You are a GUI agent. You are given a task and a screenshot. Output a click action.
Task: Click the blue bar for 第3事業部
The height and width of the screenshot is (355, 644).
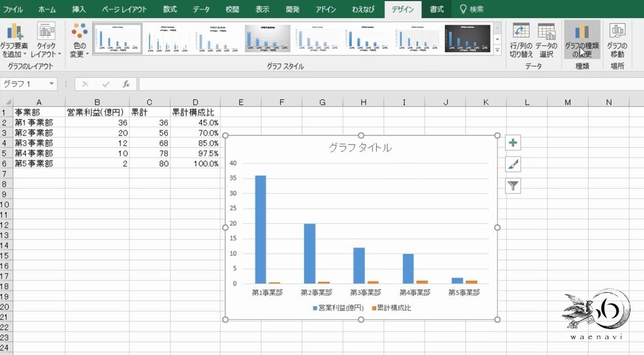(359, 266)
